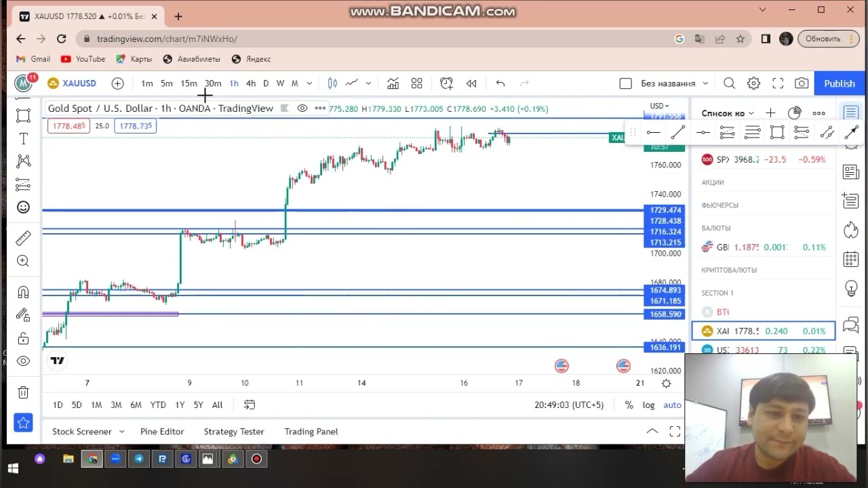The image size is (868, 488).
Task: Set date range to All
Action: [x=217, y=405]
